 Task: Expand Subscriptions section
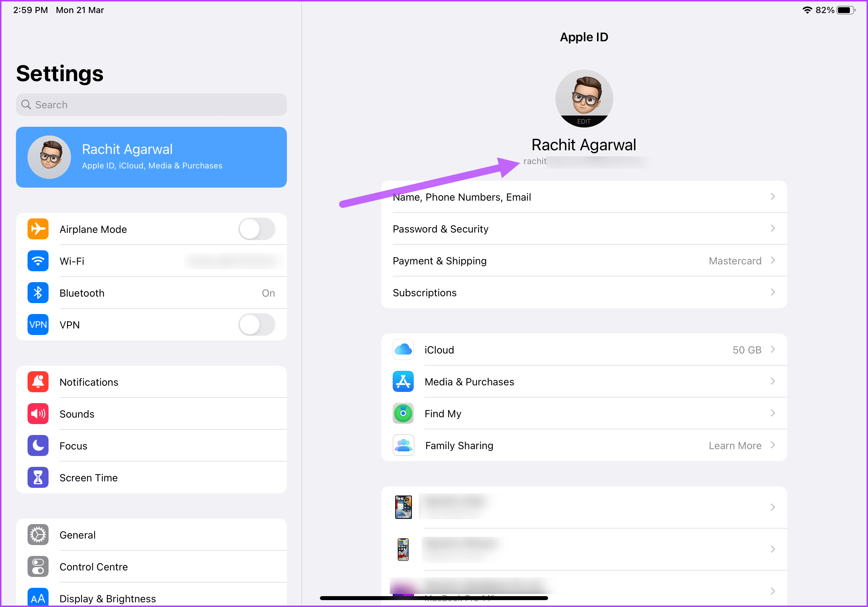click(583, 293)
